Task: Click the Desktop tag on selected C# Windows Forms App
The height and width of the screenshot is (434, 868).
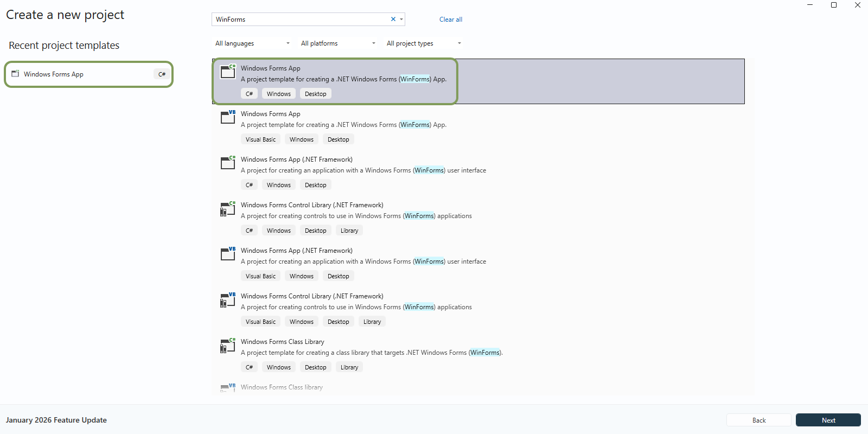Action: coord(316,94)
